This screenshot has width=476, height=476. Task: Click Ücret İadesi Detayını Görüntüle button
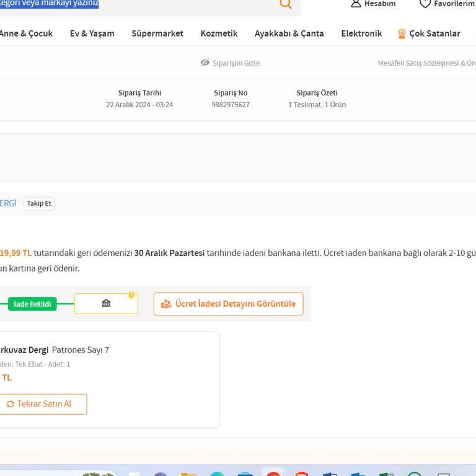(x=228, y=304)
